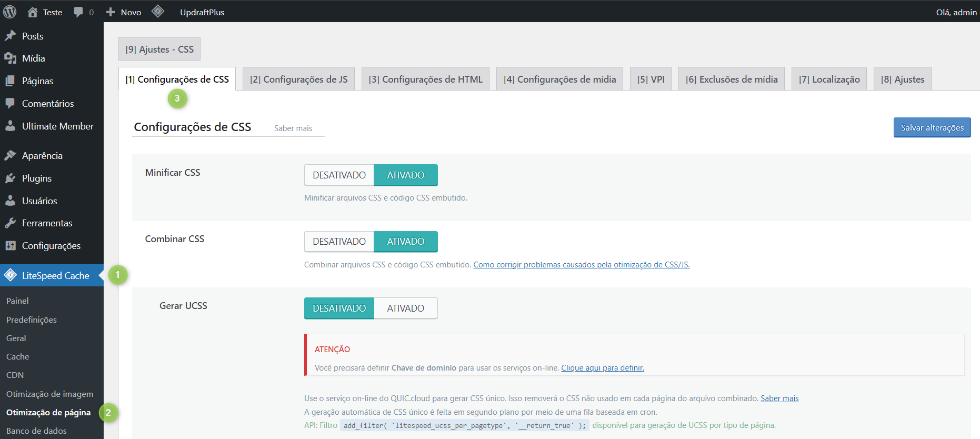The image size is (980, 439).
Task: Expand the Novo menu in admin bar
Action: [x=124, y=12]
